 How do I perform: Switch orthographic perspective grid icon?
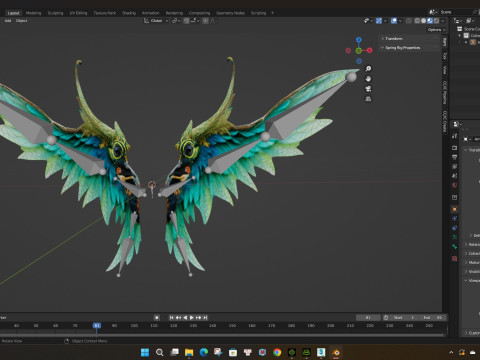(x=368, y=99)
